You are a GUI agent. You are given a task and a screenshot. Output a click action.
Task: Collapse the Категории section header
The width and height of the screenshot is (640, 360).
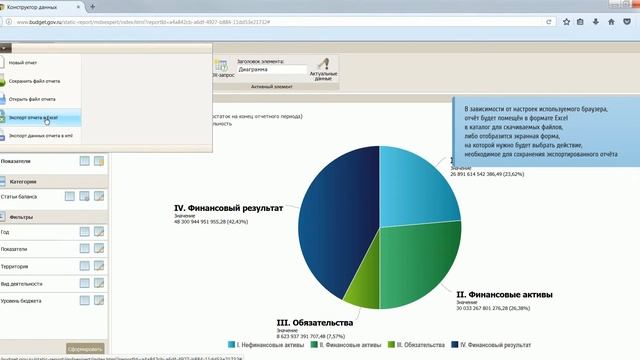(54, 181)
